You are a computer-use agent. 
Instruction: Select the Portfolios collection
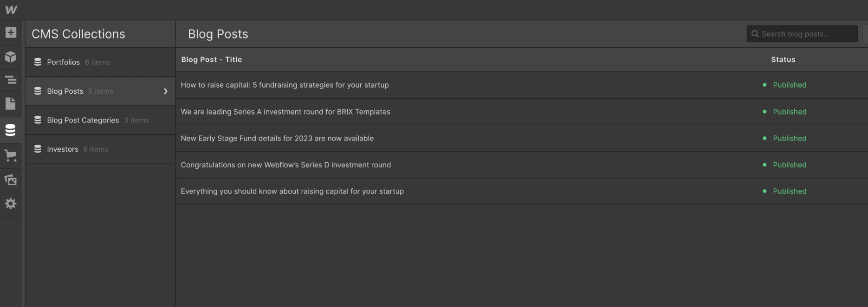(100, 62)
